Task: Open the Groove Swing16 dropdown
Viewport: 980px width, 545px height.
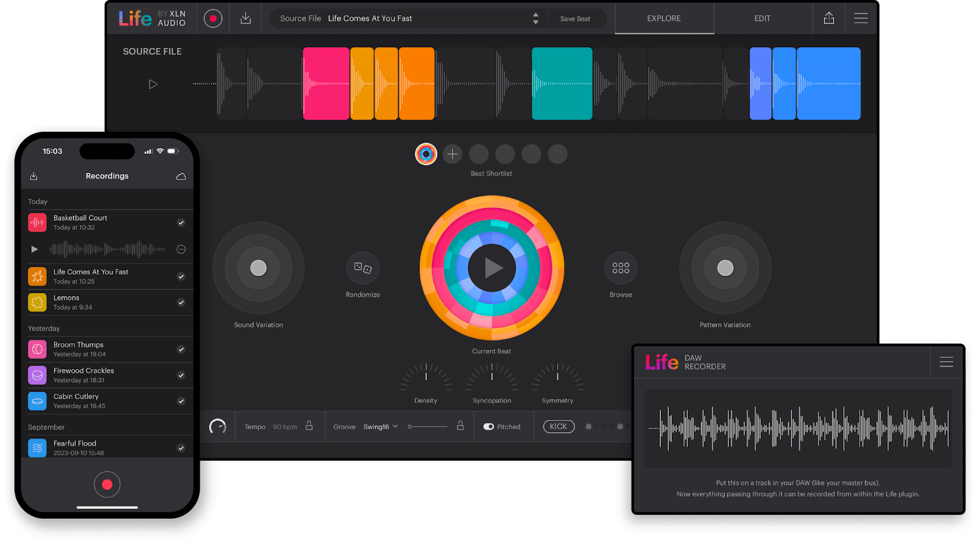Action: click(x=380, y=427)
